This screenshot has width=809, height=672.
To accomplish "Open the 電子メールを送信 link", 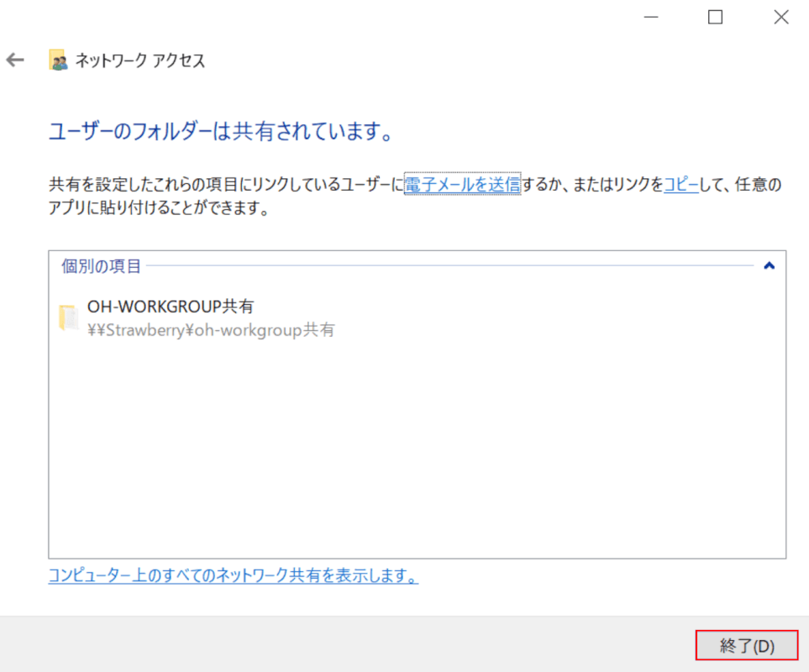I will pos(462,184).
